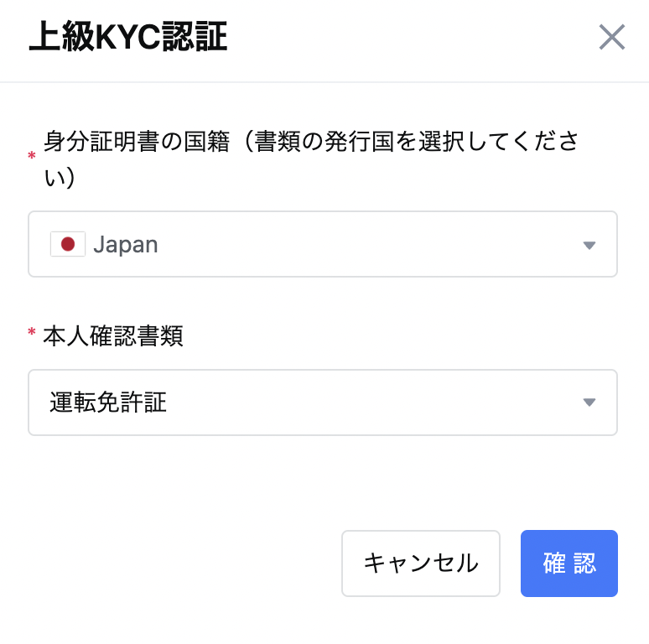Image resolution: width=649 pixels, height=644 pixels.
Task: Click the 運転免許証 selected value text
Action: click(108, 402)
